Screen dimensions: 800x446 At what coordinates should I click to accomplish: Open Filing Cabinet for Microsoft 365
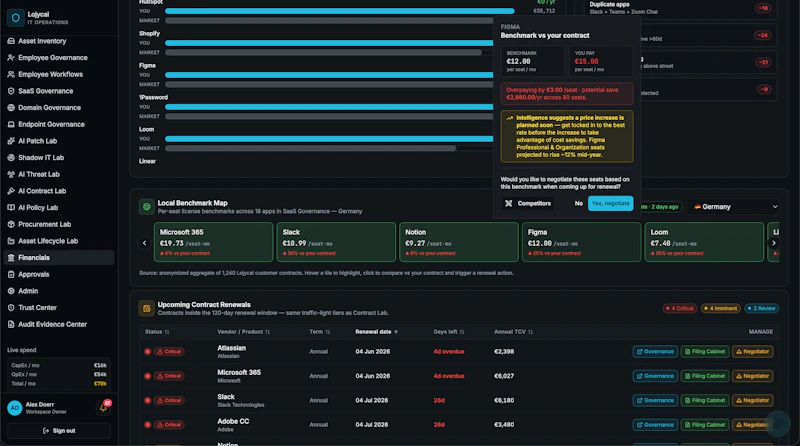tap(705, 376)
